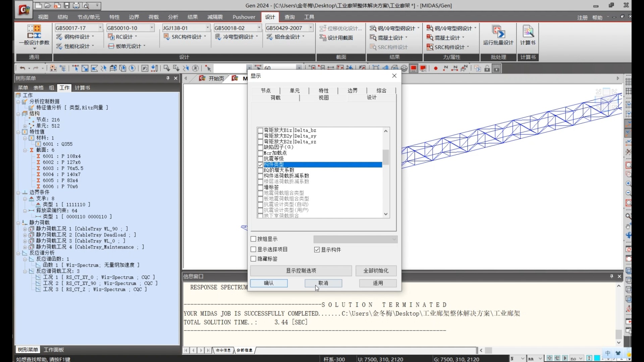
Task: Open the Pushover ribbon menu
Action: 244,17
